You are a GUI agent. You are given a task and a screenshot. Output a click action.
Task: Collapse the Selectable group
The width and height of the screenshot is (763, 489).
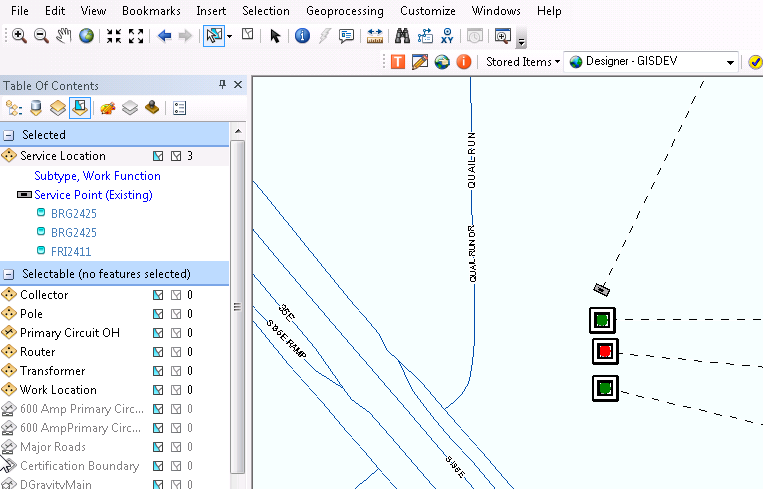coord(9,274)
